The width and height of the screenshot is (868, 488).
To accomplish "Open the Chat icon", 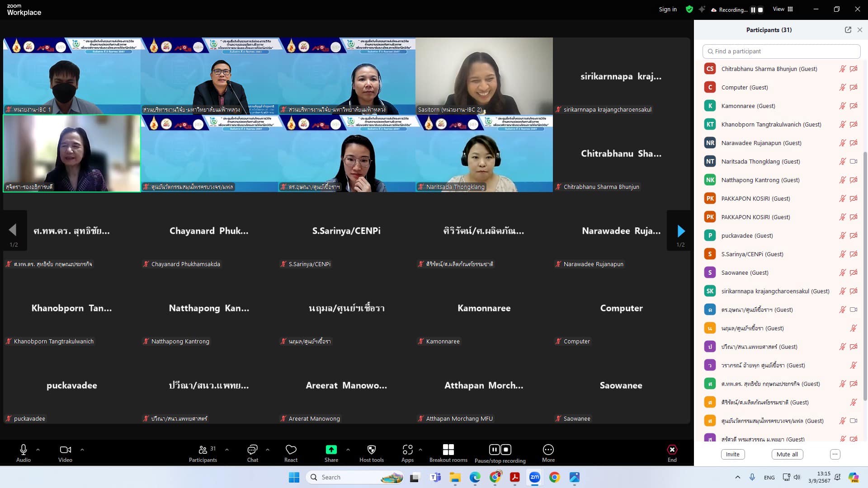I will pyautogui.click(x=252, y=450).
